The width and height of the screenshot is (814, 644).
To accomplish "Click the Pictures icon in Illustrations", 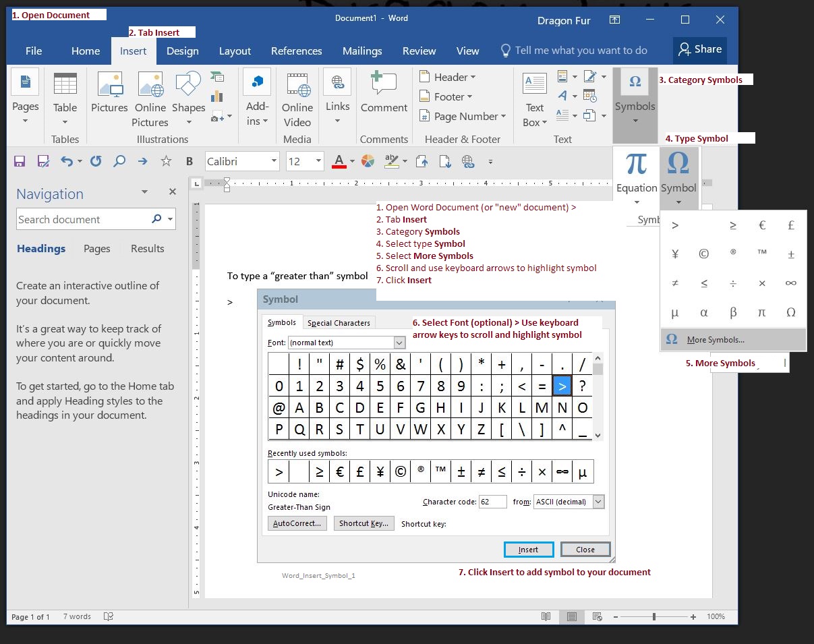I will click(109, 84).
